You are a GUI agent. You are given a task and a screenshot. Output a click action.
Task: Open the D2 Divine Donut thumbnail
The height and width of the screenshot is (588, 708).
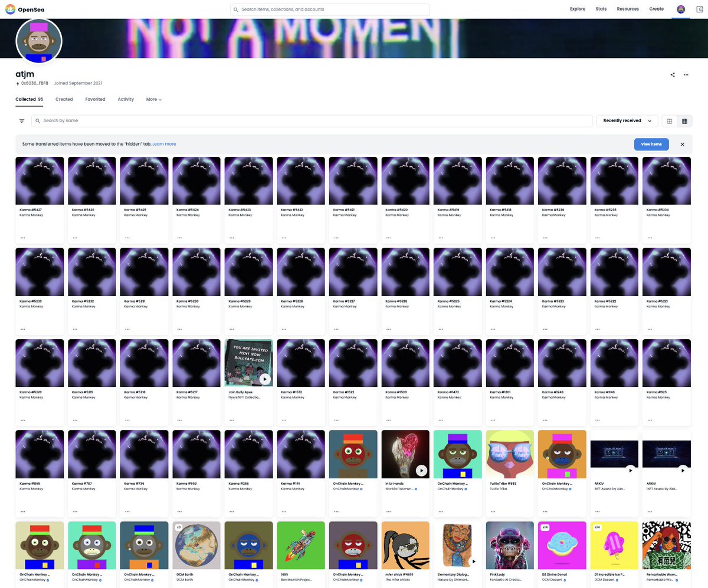click(562, 546)
